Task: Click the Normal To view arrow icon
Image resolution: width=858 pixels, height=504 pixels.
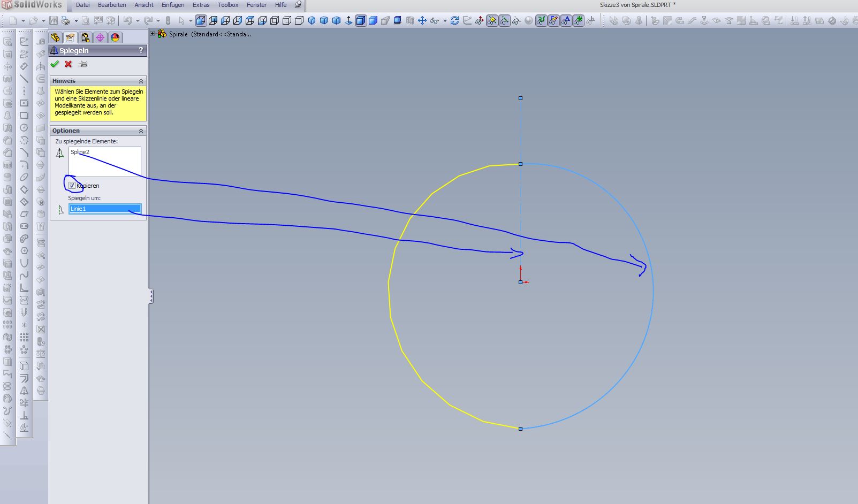Action: [349, 21]
